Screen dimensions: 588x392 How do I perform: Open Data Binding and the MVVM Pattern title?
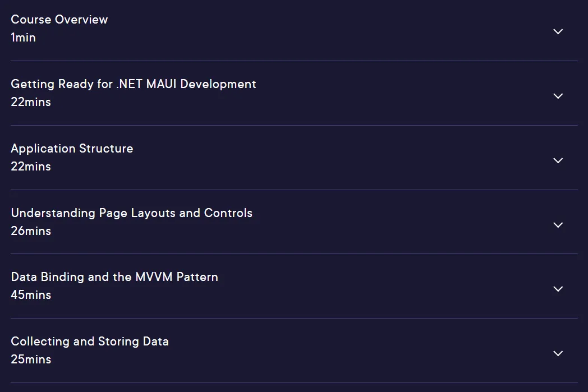click(x=114, y=277)
